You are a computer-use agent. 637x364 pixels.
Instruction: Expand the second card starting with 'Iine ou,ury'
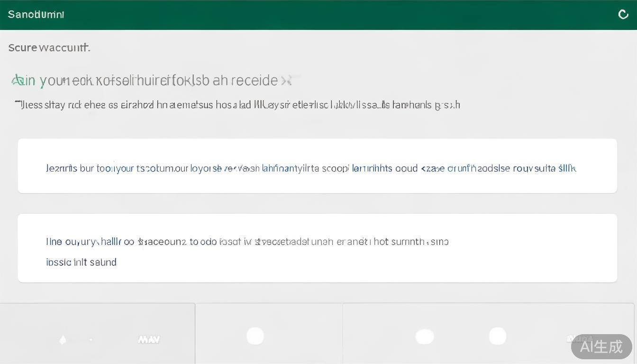pyautogui.click(x=317, y=248)
